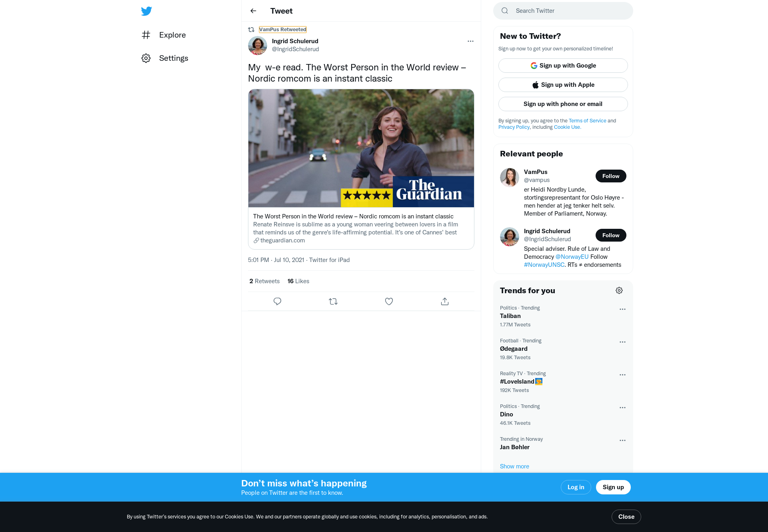Click the search magnifier icon
The height and width of the screenshot is (532, 768).
(x=505, y=11)
